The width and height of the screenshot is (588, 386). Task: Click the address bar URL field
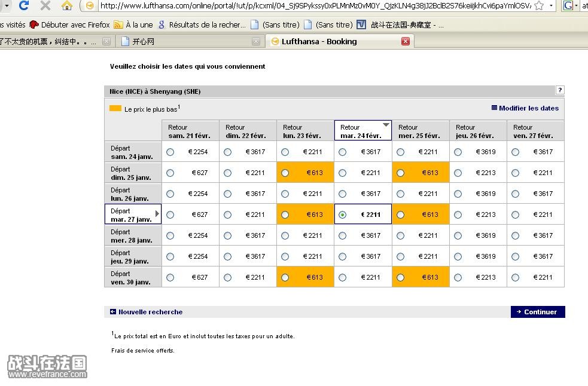coord(315,5)
